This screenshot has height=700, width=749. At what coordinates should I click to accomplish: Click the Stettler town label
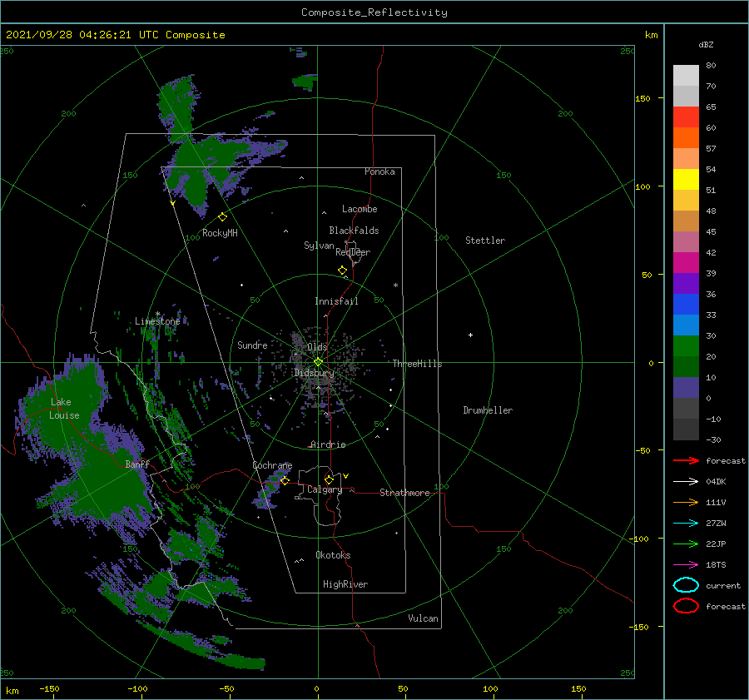click(x=485, y=241)
